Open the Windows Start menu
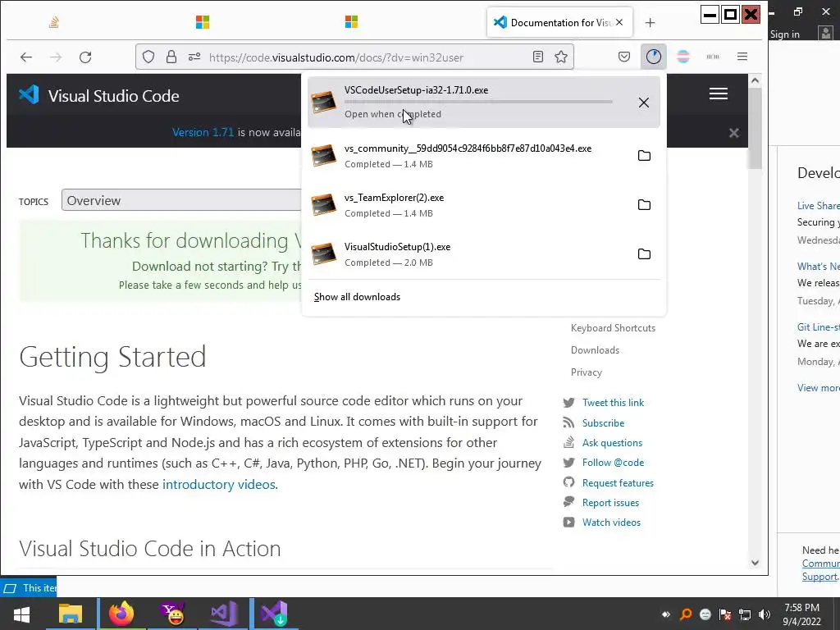 21,614
